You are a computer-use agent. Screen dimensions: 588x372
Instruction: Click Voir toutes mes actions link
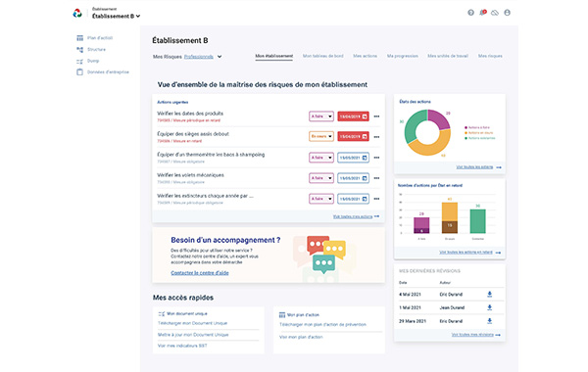click(353, 216)
